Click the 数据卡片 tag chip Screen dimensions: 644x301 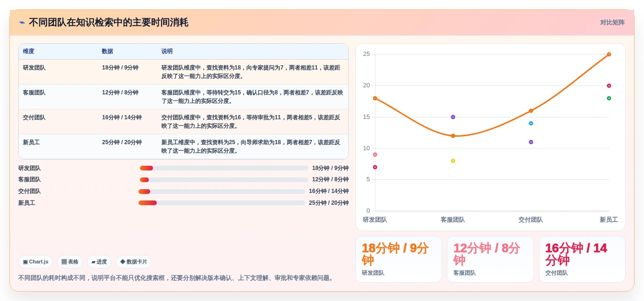pos(134,262)
